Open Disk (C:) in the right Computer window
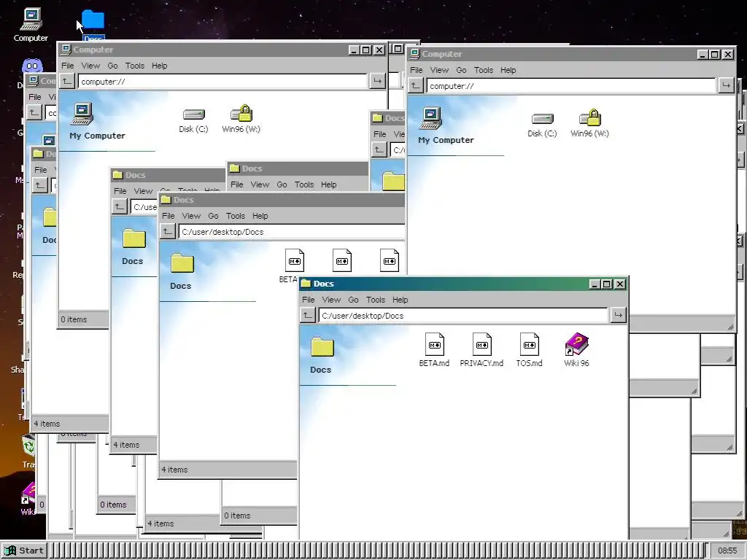This screenshot has height=560, width=747. [x=542, y=125]
